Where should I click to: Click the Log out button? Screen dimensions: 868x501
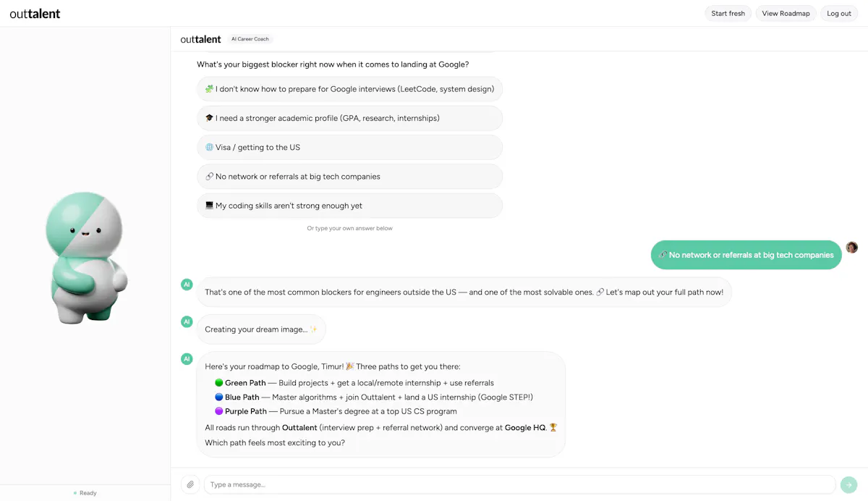pyautogui.click(x=839, y=13)
